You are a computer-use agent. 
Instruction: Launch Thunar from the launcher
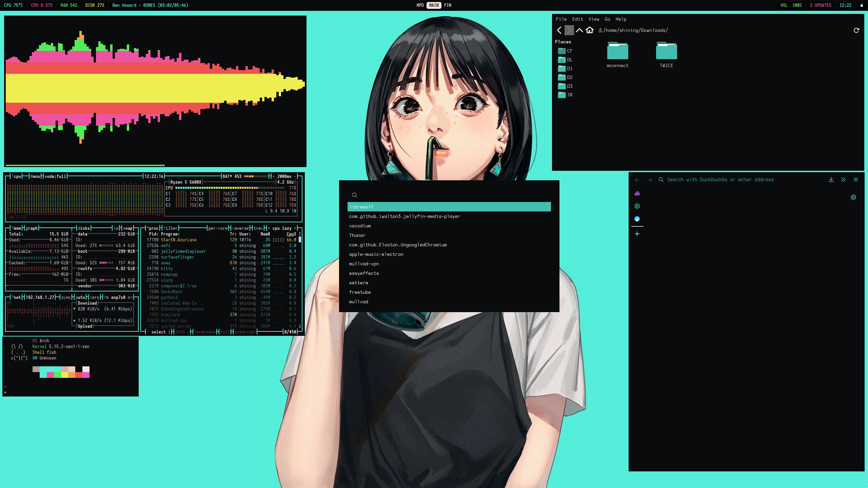[449, 235]
